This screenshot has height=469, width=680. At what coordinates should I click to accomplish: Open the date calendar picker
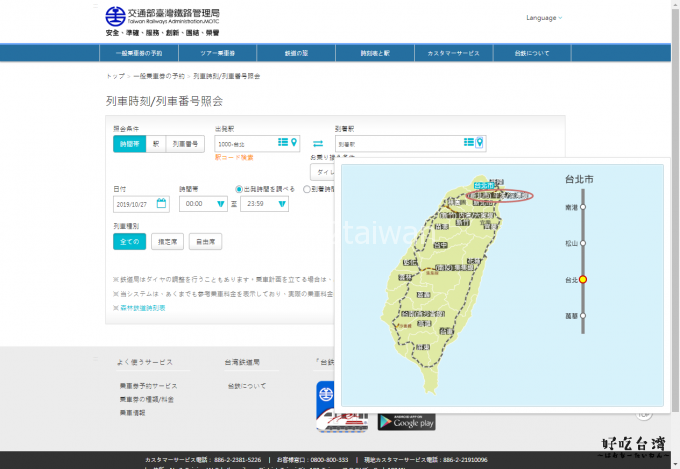pyautogui.click(x=161, y=204)
